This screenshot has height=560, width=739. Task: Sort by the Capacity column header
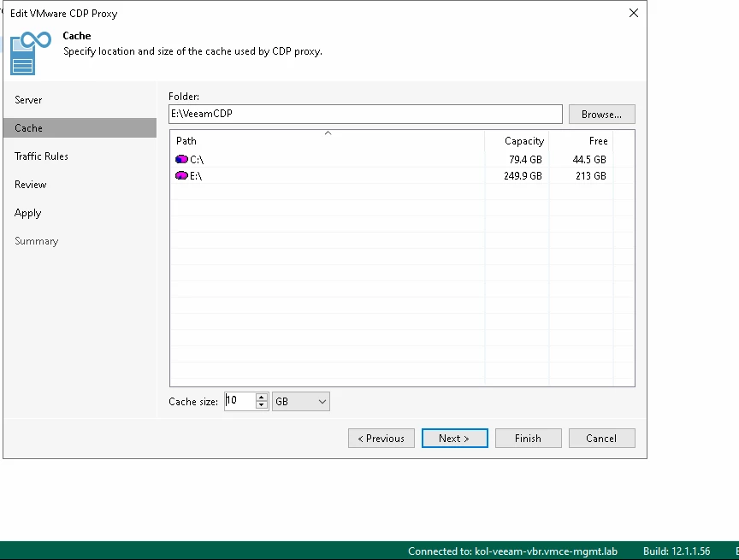517,141
